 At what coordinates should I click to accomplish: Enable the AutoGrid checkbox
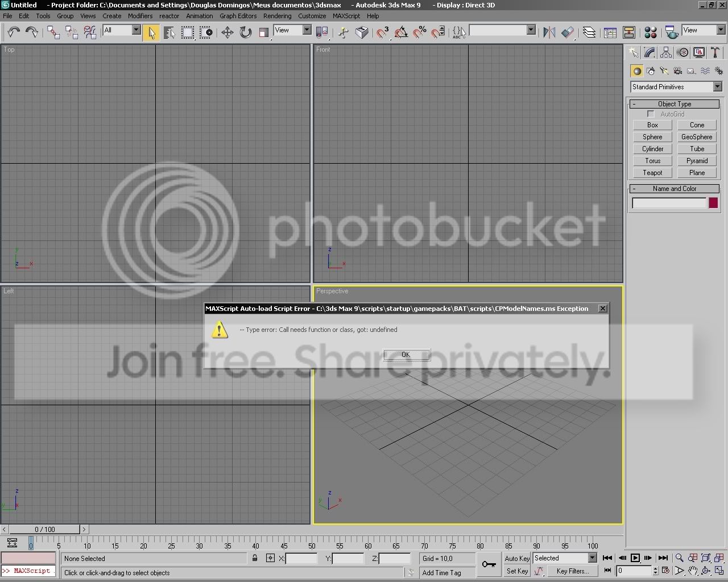click(x=651, y=114)
